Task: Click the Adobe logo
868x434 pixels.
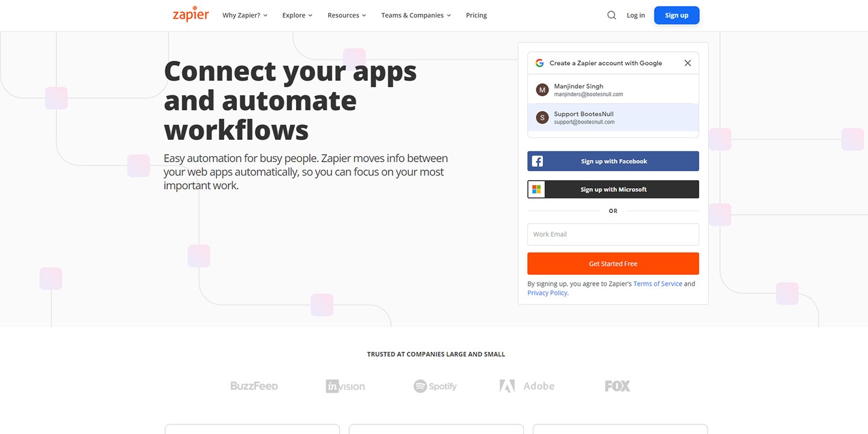Action: coord(527,386)
